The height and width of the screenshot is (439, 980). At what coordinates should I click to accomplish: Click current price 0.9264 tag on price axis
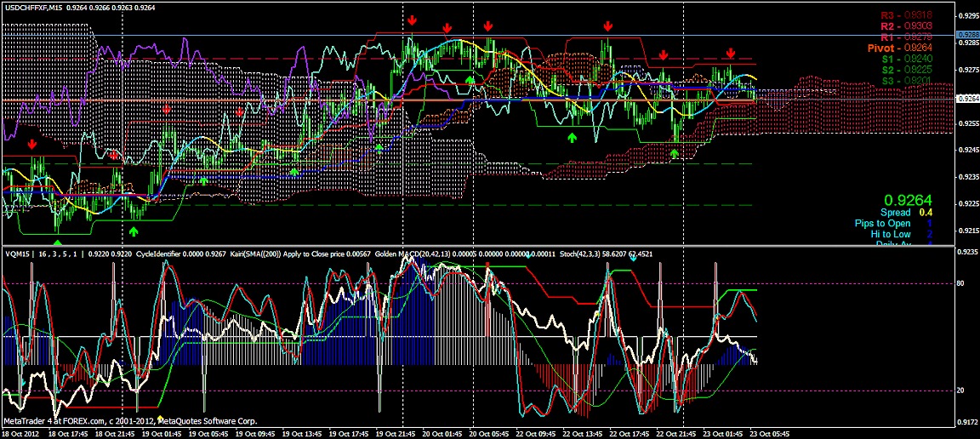tap(967, 100)
